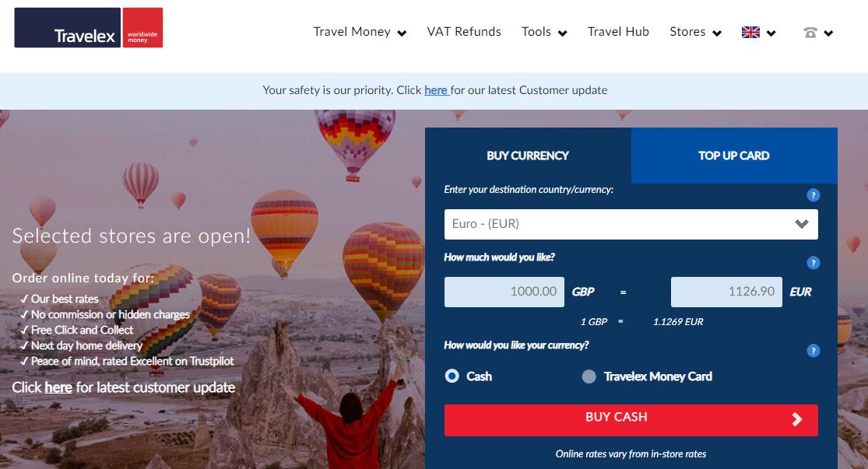The height and width of the screenshot is (469, 868).
Task: Click help icon beside destination currency label
Action: coord(813,195)
